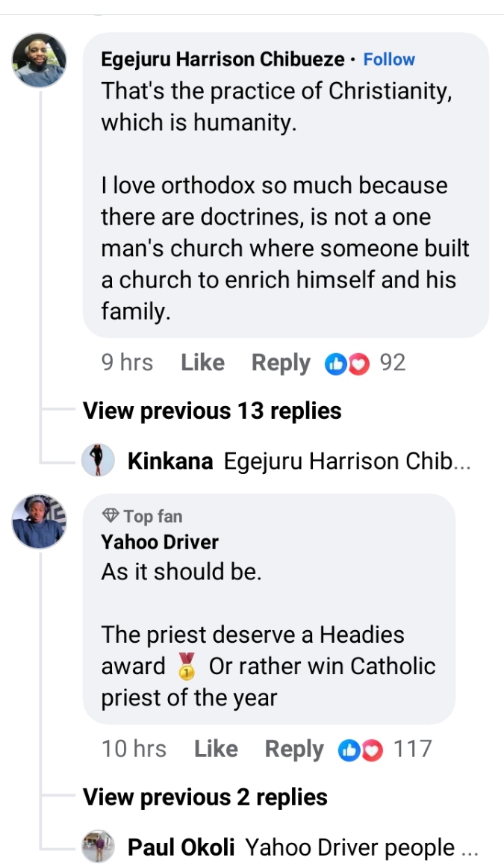The height and width of the screenshot is (866, 504).
Task: Like Egejuru Harrison Chibueze's comment
Action: pyautogui.click(x=202, y=363)
